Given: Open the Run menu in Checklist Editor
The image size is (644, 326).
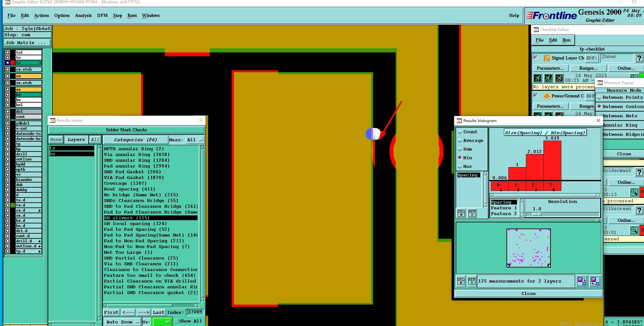Looking at the screenshot, I should tap(566, 40).
